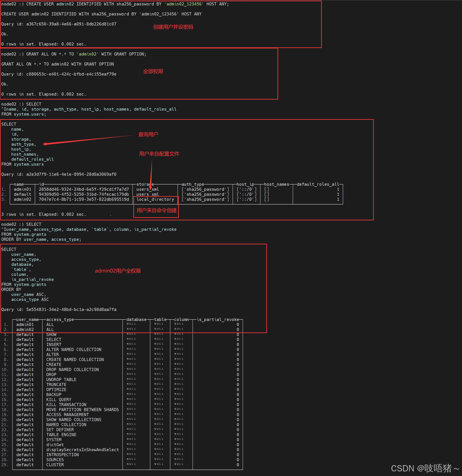
Task: Click the admin02 name cell in users table
Action: 22,199
